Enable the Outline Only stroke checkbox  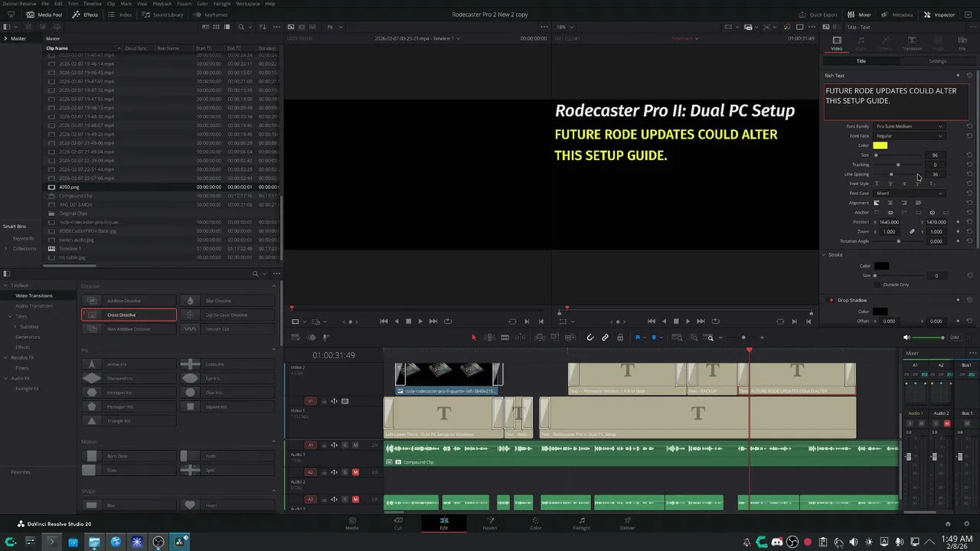878,285
